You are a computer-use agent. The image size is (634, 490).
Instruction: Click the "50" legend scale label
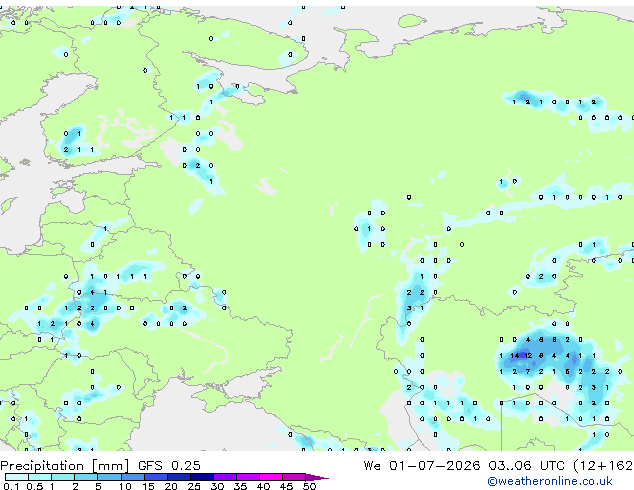[x=309, y=486]
